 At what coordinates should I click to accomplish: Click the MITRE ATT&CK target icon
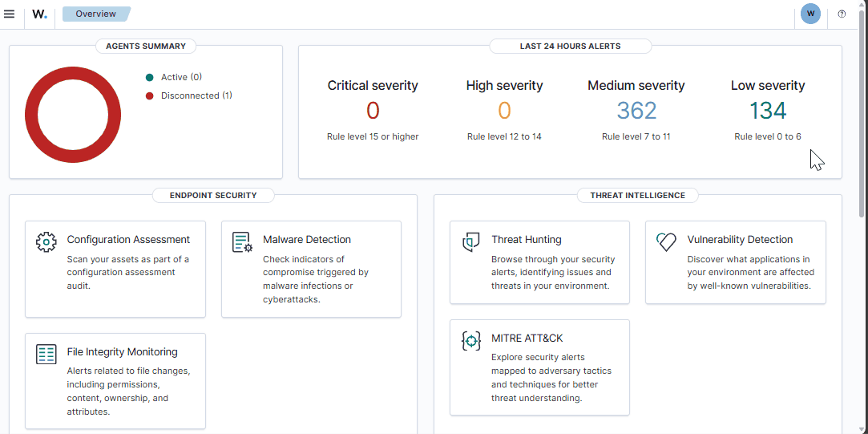470,341
